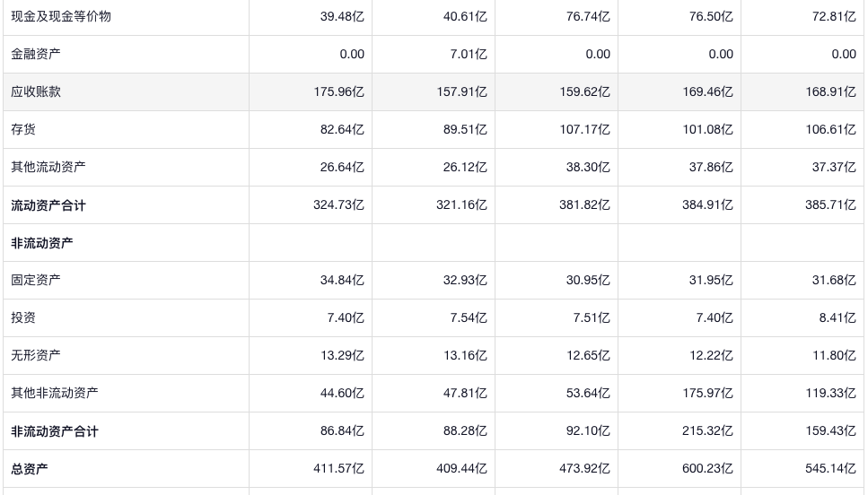Click the 投资 row label
This screenshot has height=495, width=868.
[23, 317]
